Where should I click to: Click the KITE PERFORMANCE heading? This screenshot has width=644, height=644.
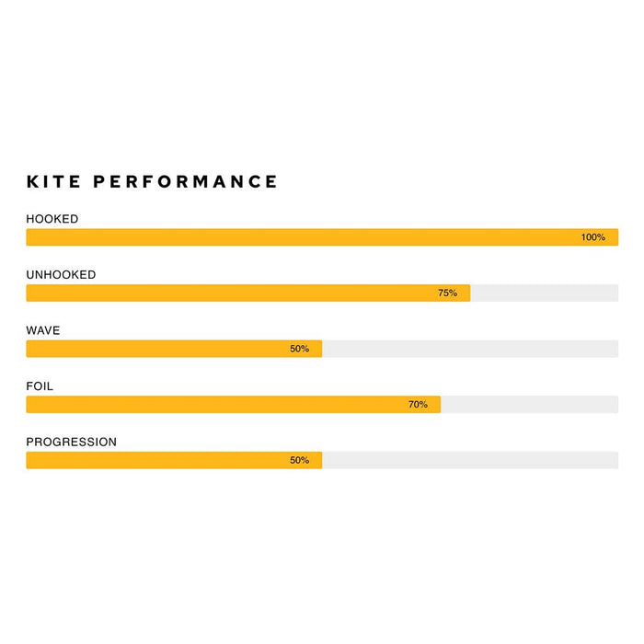point(152,181)
